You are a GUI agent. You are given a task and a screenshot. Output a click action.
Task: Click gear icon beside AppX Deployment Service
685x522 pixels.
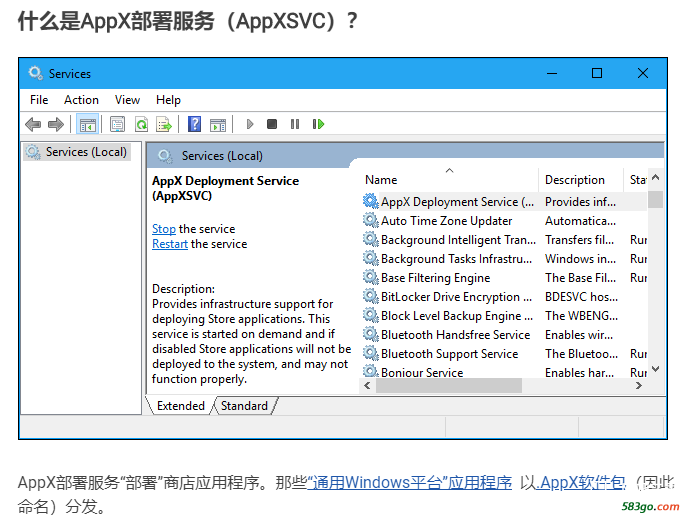pos(370,201)
